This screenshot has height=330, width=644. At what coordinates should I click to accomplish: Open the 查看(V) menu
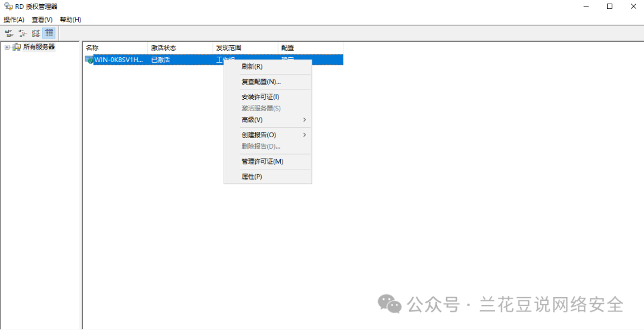tap(42, 20)
